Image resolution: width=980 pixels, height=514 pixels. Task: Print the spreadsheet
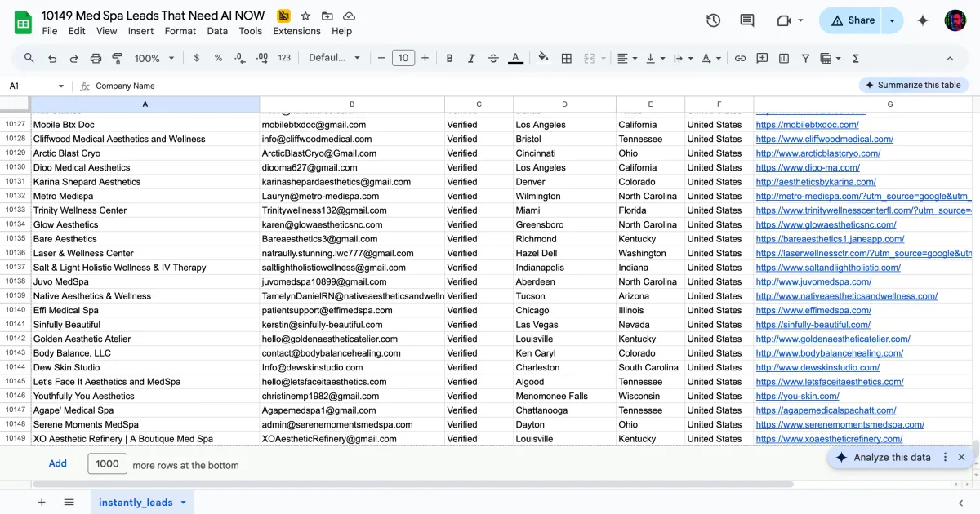pyautogui.click(x=96, y=58)
